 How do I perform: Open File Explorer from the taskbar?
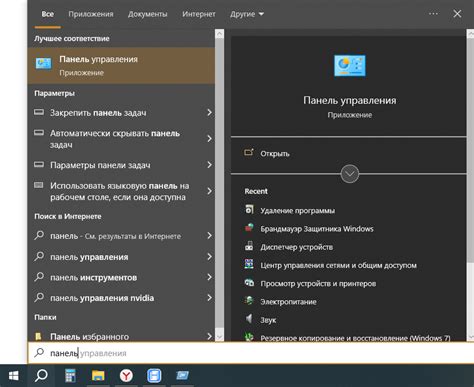point(98,376)
